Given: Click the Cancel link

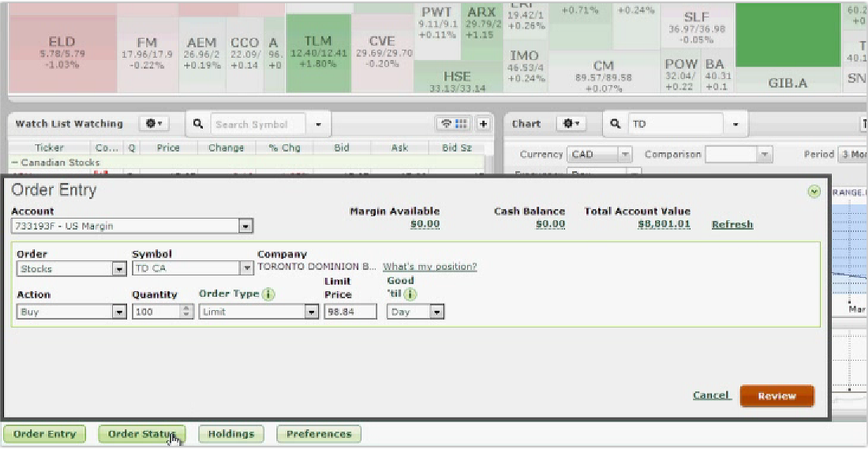Looking at the screenshot, I should [x=712, y=395].
